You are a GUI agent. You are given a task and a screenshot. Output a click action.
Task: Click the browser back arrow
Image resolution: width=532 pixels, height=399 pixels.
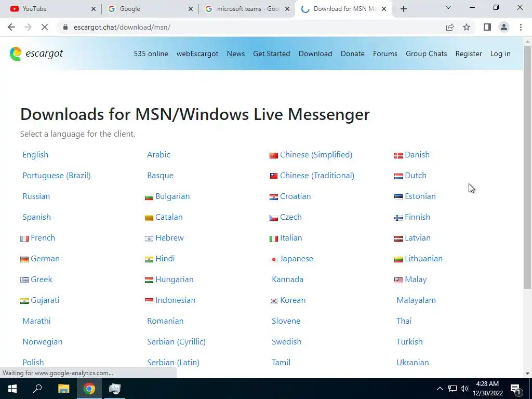pyautogui.click(x=11, y=27)
